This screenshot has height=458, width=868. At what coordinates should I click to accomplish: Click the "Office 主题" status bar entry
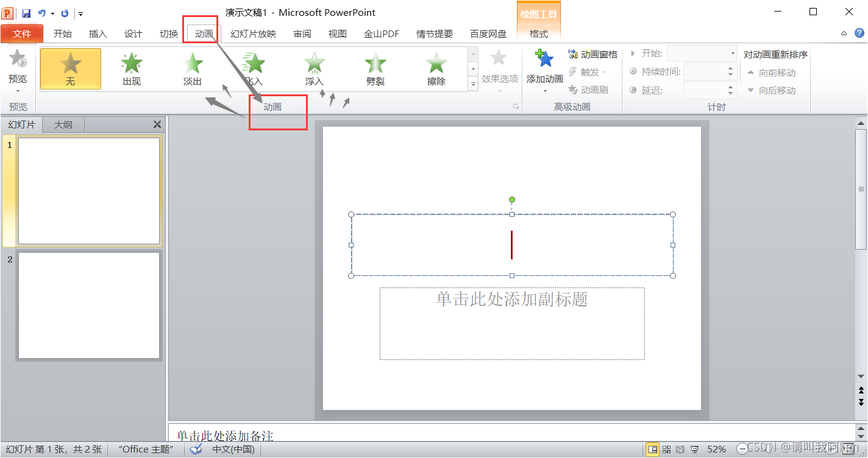pyautogui.click(x=146, y=449)
